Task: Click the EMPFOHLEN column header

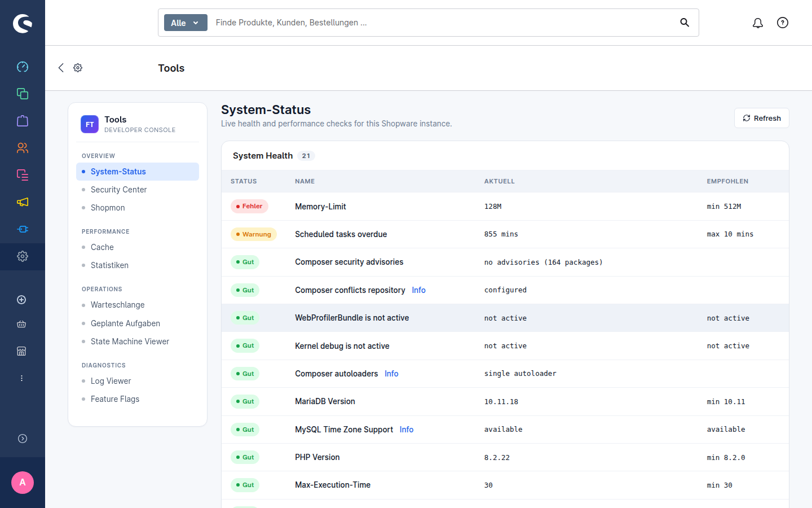Action: coord(728,181)
